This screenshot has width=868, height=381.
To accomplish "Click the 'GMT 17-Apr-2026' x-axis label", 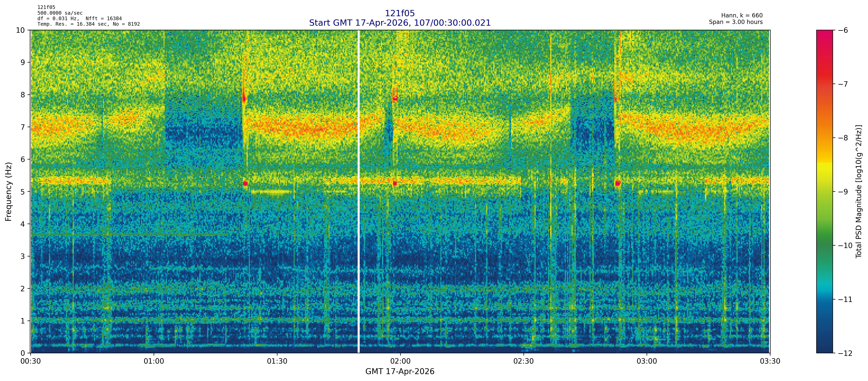I will point(400,372).
